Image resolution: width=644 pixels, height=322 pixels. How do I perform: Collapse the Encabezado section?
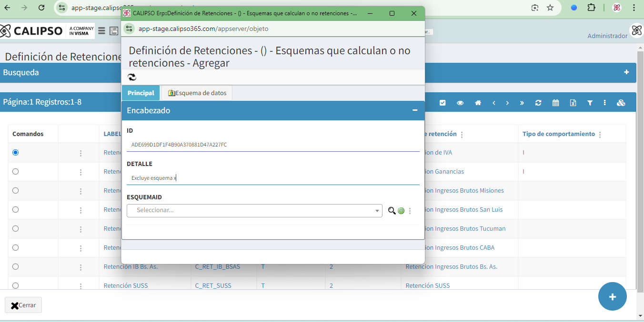(415, 110)
